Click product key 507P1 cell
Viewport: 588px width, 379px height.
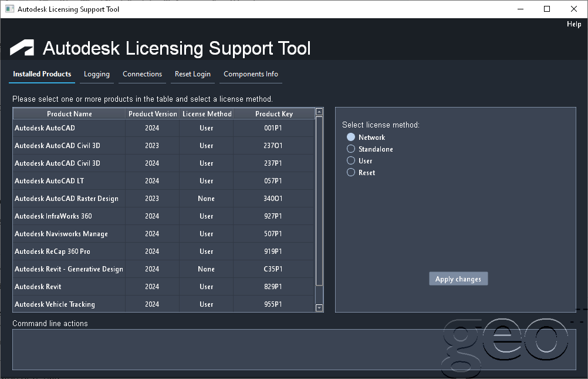coord(273,234)
